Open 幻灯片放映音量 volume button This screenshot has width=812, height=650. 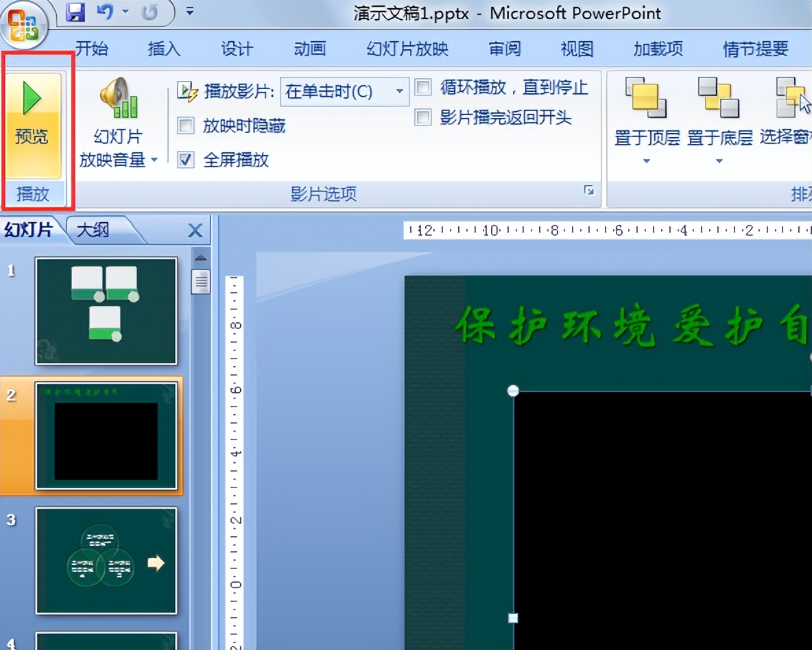(x=118, y=123)
